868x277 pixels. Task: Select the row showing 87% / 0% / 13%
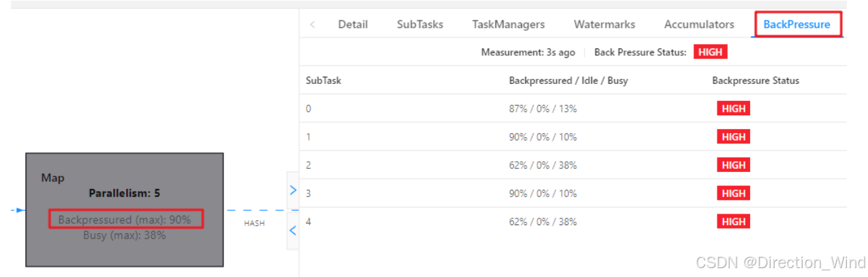click(573, 108)
